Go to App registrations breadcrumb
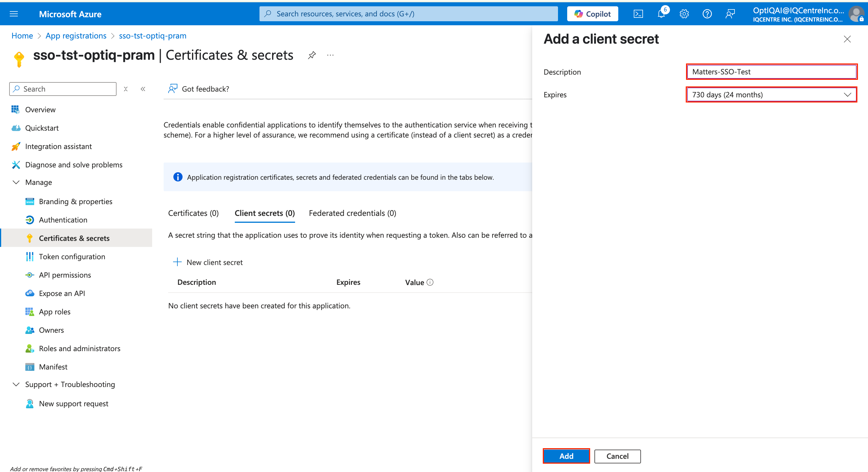This screenshot has height=472, width=868. click(76, 36)
